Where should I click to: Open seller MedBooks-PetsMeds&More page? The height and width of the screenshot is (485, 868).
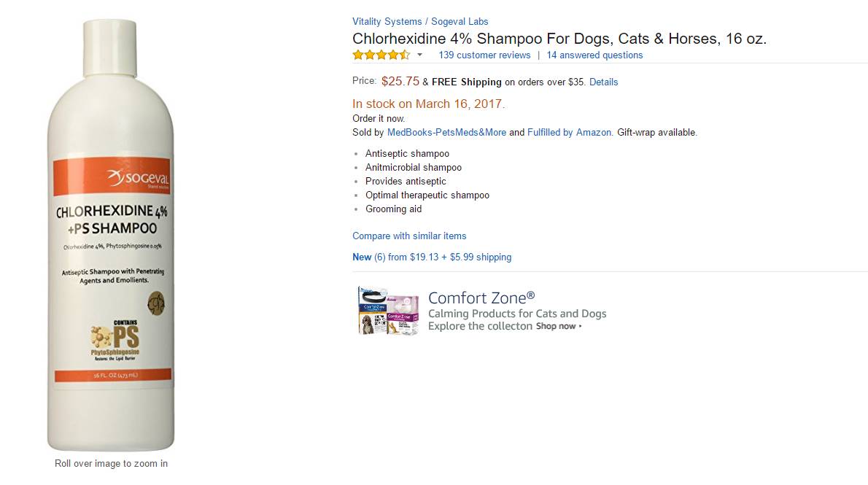pyautogui.click(x=446, y=133)
